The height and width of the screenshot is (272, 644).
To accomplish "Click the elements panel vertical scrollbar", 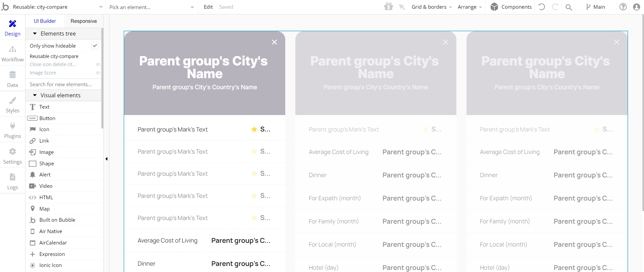I will 102,80.
